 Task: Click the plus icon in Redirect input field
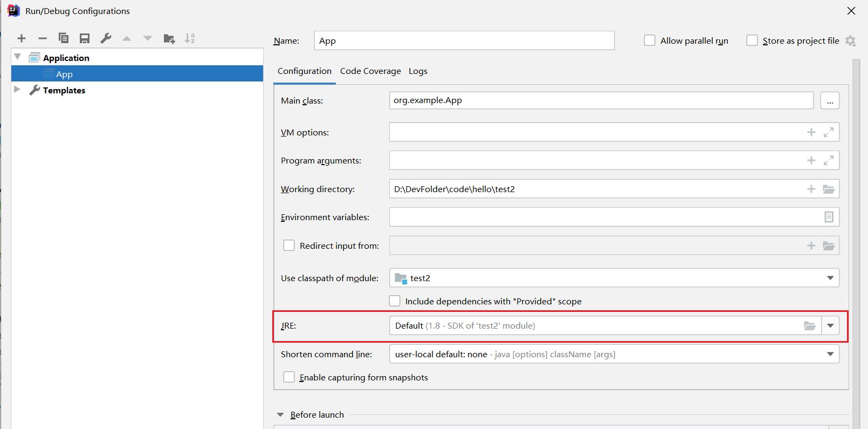pyautogui.click(x=811, y=246)
